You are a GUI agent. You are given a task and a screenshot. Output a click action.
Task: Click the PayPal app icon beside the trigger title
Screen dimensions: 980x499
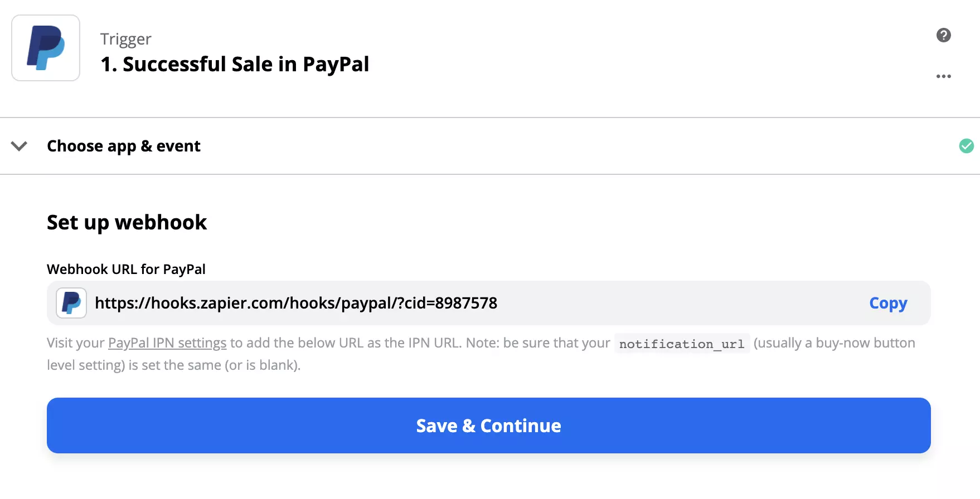pyautogui.click(x=45, y=48)
